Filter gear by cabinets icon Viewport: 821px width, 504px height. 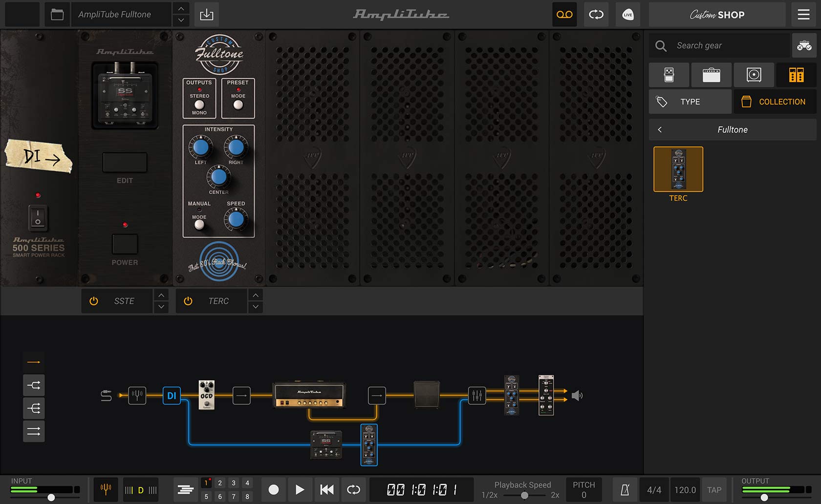(754, 75)
